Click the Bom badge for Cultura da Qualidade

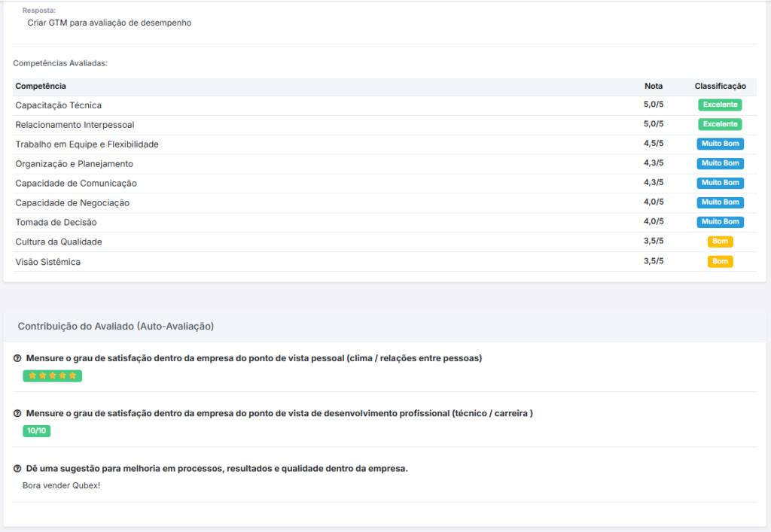tap(720, 242)
